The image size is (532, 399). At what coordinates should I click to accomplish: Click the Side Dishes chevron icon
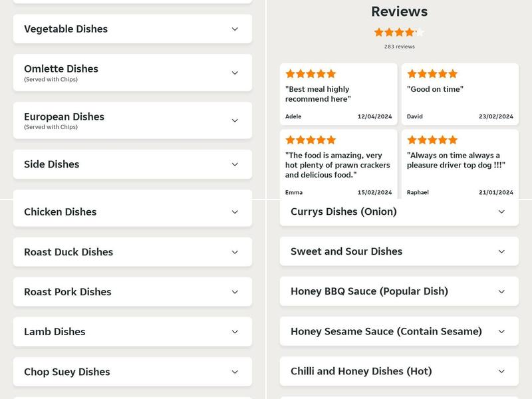click(x=235, y=164)
